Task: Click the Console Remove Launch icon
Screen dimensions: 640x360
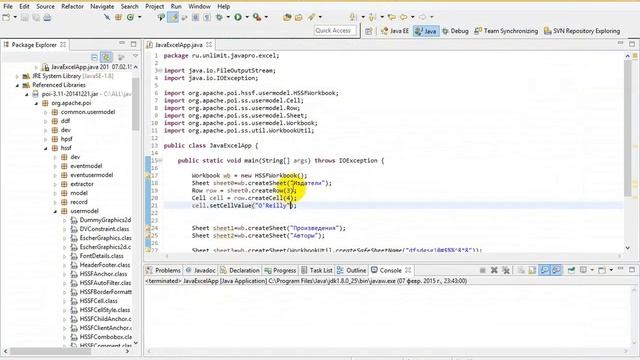Action: point(494,270)
